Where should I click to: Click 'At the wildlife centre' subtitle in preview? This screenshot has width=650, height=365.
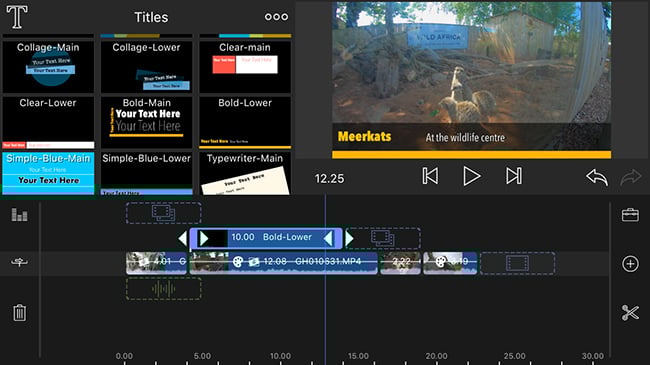pos(465,138)
